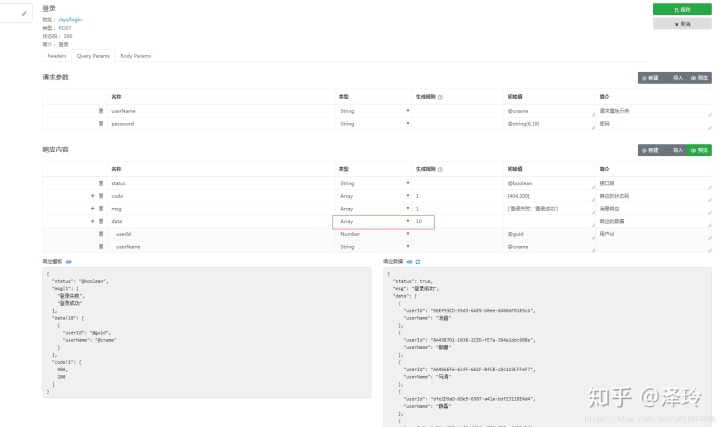Click the 取消 cancel button
The width and height of the screenshot is (720, 427).
pyautogui.click(x=682, y=24)
